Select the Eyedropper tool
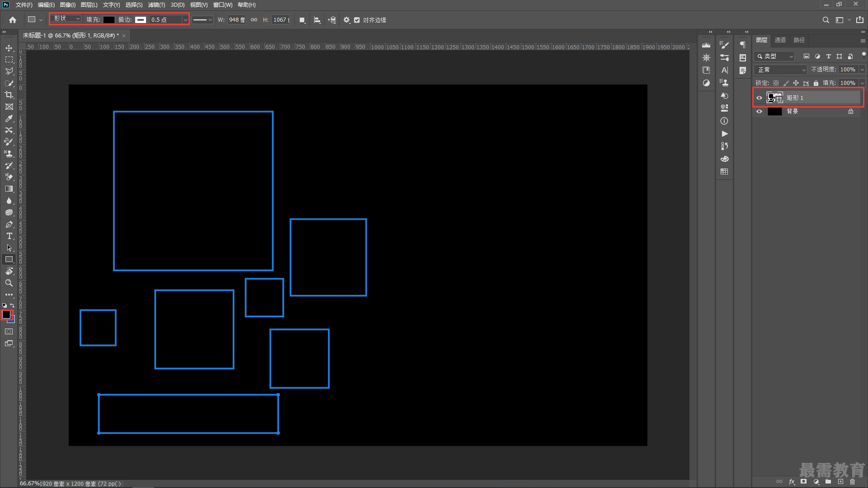Viewport: 868px width, 488px height. [x=9, y=118]
